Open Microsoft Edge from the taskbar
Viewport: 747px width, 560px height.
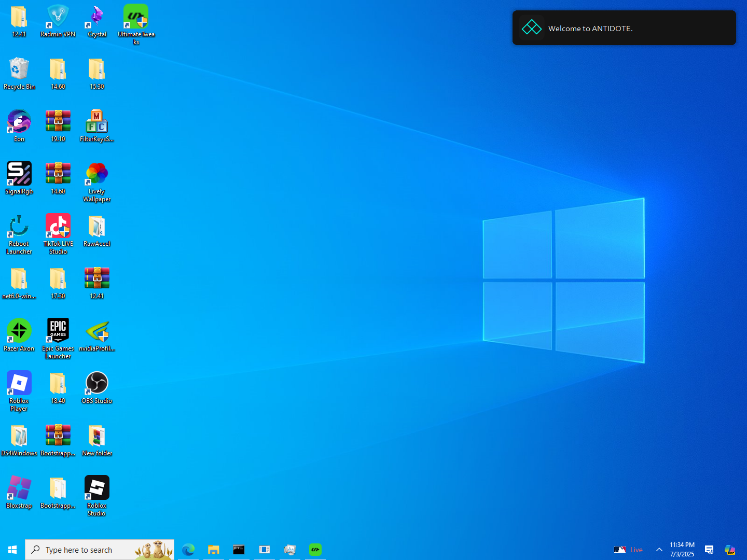[x=188, y=550]
